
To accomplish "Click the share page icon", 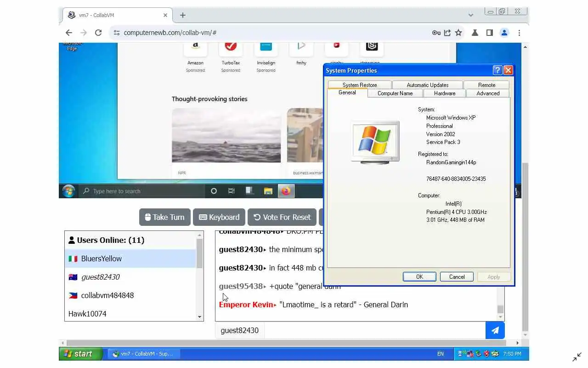I will (x=447, y=33).
